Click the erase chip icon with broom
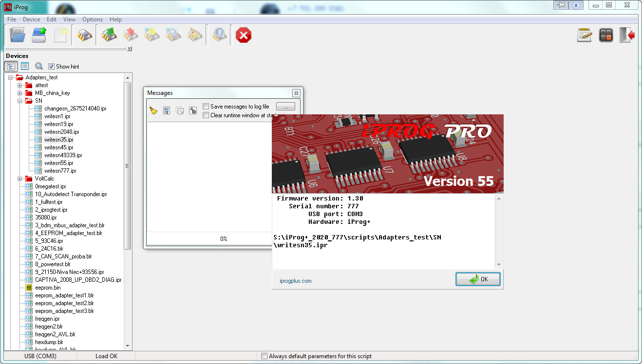Image resolution: width=642 pixels, height=364 pixels. click(195, 35)
